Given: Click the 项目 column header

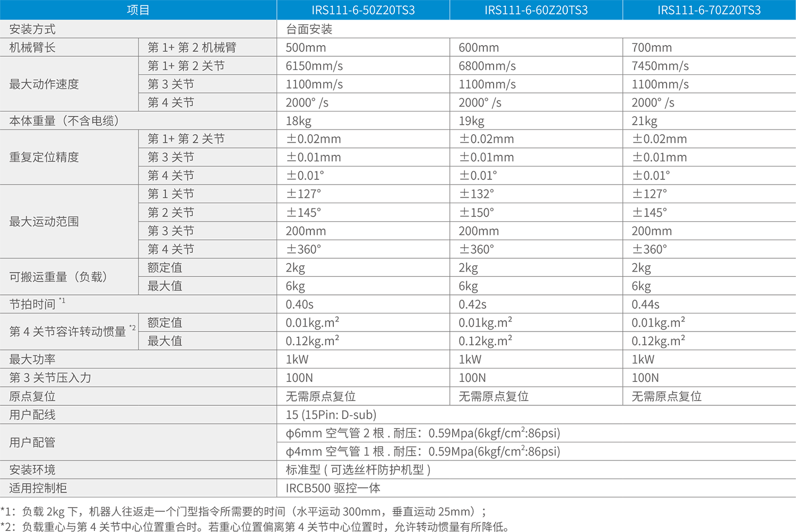Looking at the screenshot, I should click(138, 10).
